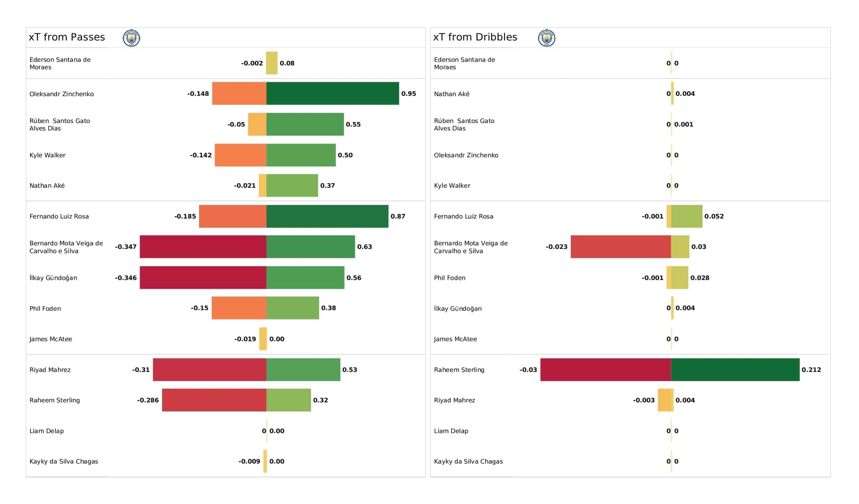Select the xT from Passes panel title

pyautogui.click(x=67, y=37)
